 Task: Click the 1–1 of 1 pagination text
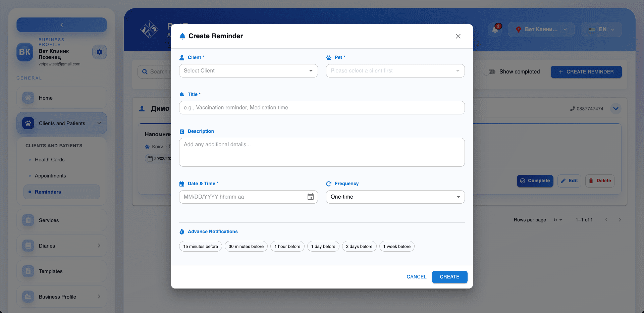point(584,220)
